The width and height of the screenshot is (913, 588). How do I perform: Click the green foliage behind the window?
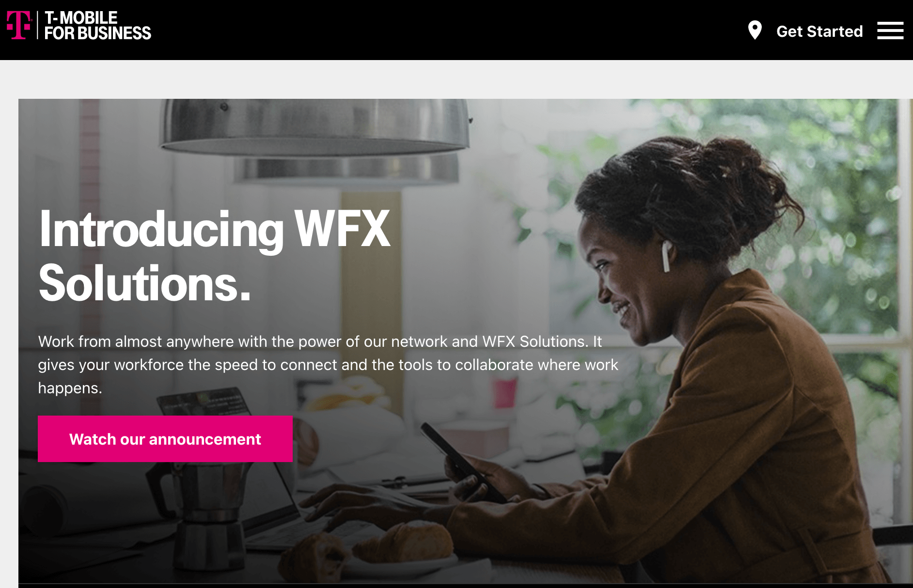pos(824,194)
